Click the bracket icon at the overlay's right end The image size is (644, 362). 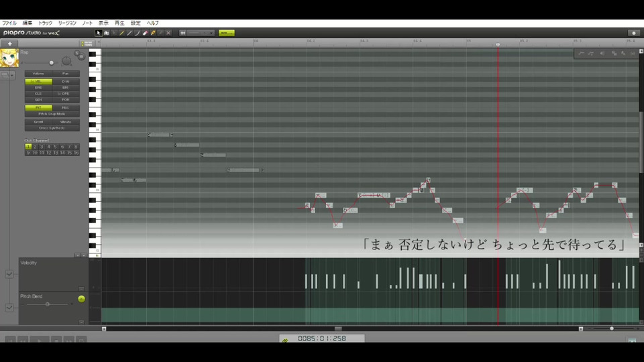pyautogui.click(x=633, y=54)
